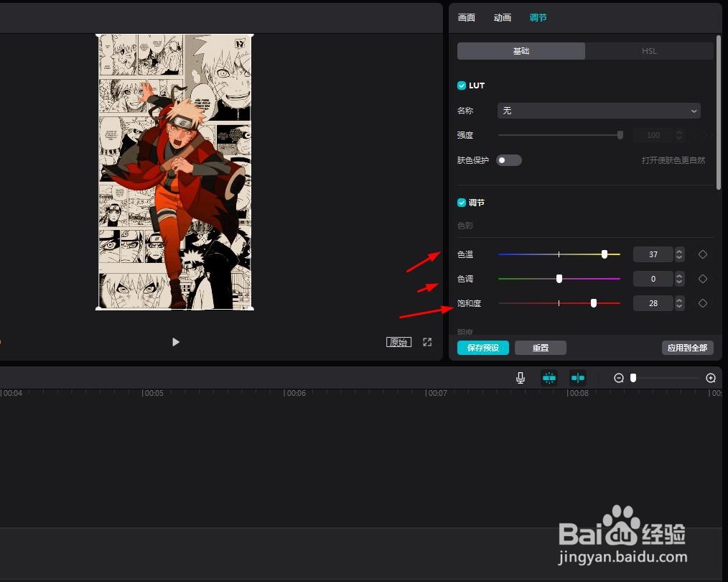Toggle the main track magnet icon
The image size is (728, 582).
coord(549,378)
